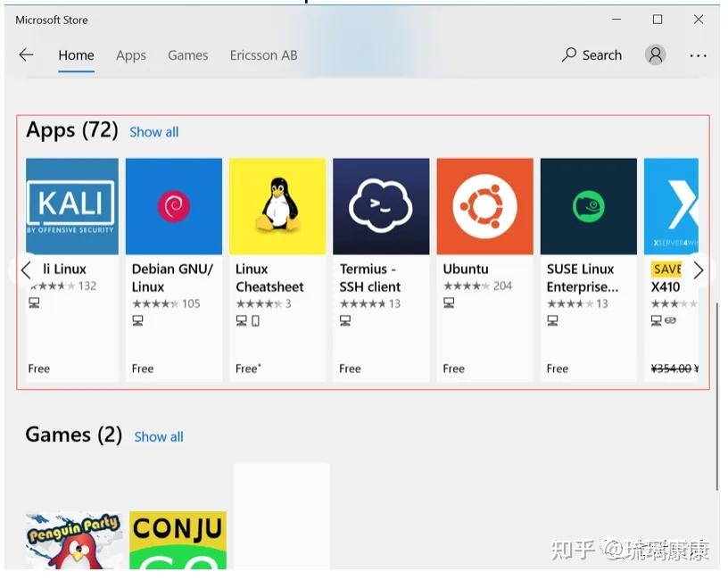The height and width of the screenshot is (580, 728).
Task: Select the Debian GNU/Linux app icon
Action: pos(174,205)
